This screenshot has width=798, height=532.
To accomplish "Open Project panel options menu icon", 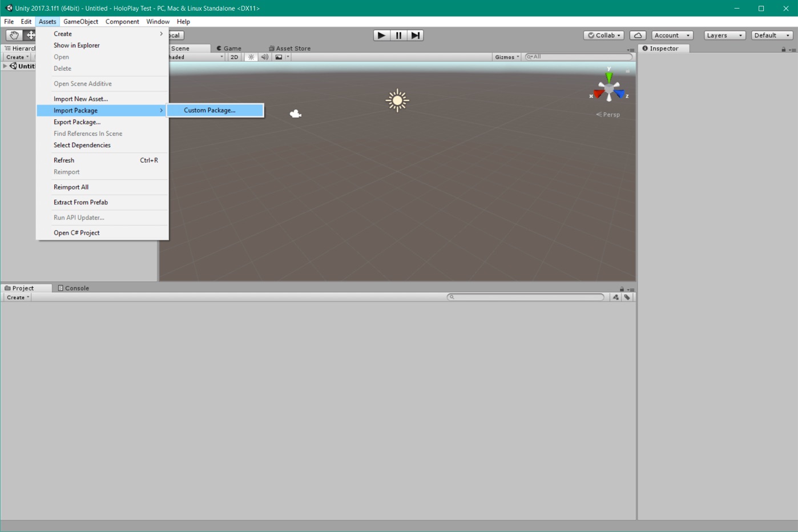I will coord(631,289).
